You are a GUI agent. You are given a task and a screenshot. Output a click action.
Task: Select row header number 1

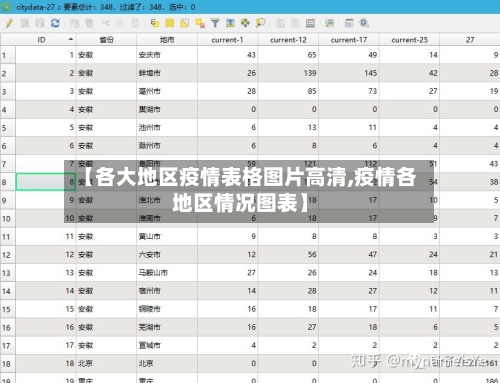click(8, 55)
